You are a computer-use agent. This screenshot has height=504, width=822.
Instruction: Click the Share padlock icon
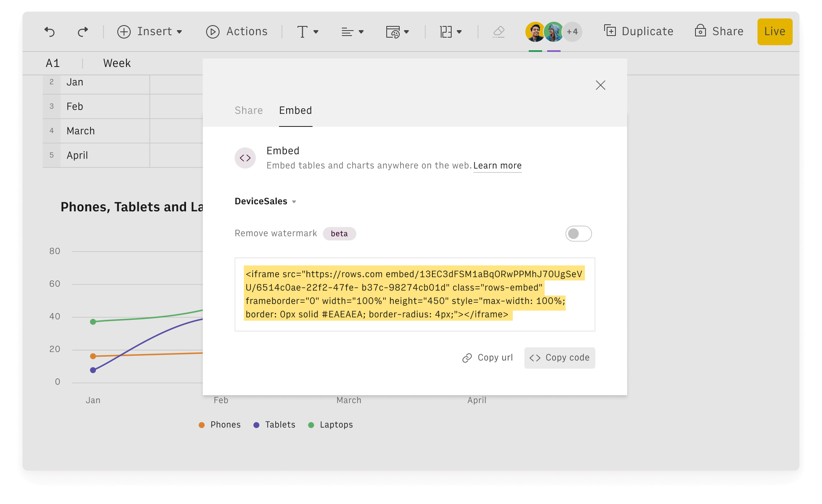pos(701,31)
